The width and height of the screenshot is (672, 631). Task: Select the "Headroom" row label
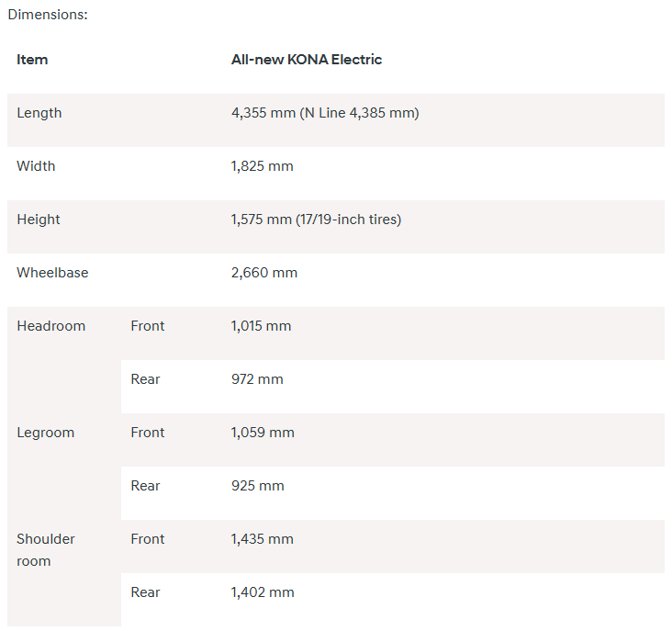[50, 326]
